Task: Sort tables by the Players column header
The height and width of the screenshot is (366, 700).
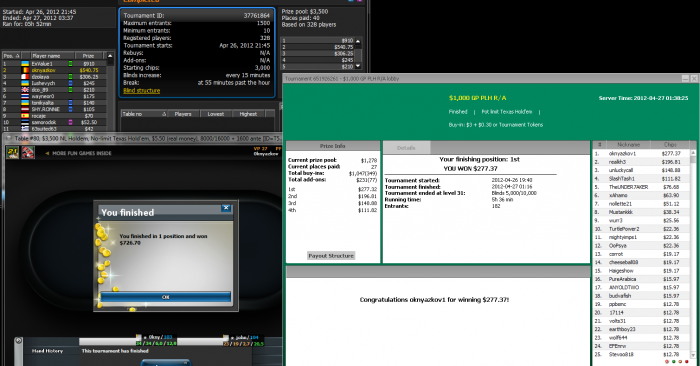Action: pos(184,114)
